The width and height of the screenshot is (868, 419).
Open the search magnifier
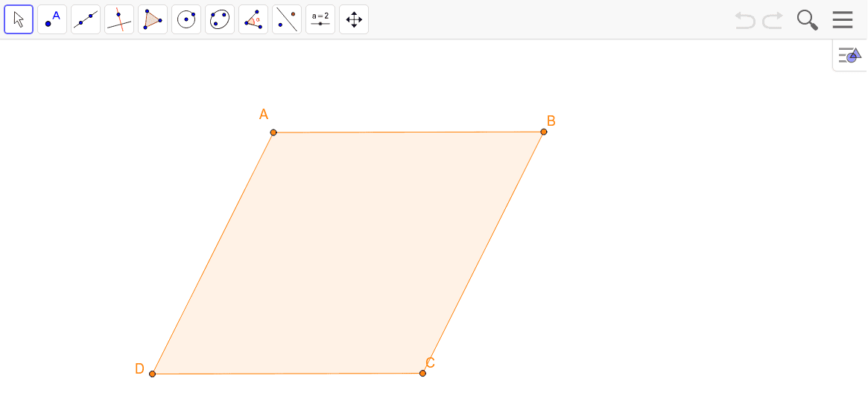807,20
